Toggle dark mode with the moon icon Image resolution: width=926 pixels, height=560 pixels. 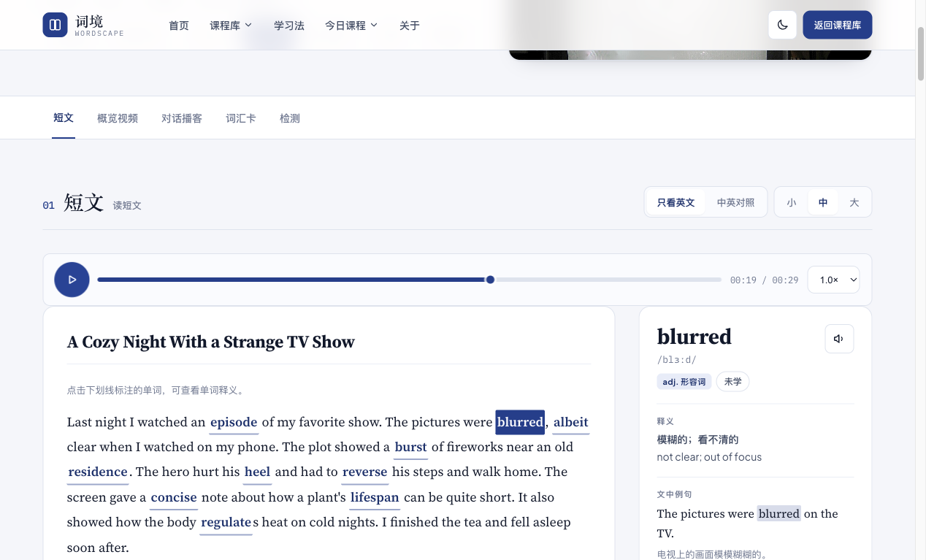[x=782, y=25]
